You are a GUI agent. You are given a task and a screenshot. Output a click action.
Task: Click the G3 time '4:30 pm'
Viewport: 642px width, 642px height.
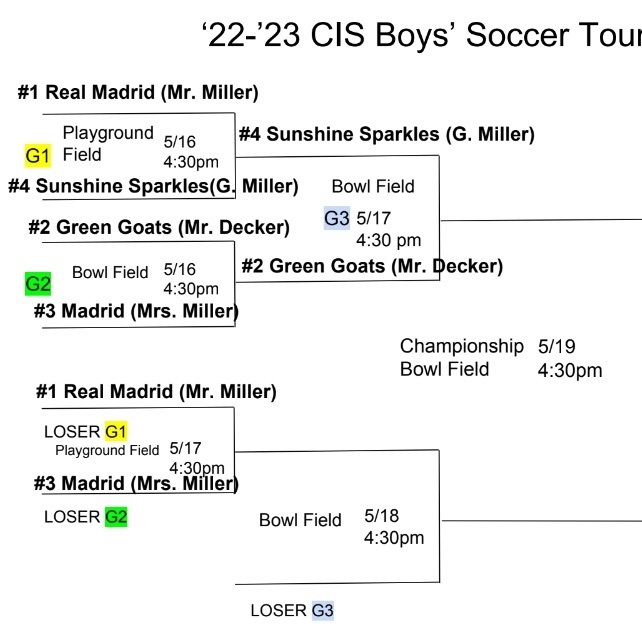click(x=388, y=240)
